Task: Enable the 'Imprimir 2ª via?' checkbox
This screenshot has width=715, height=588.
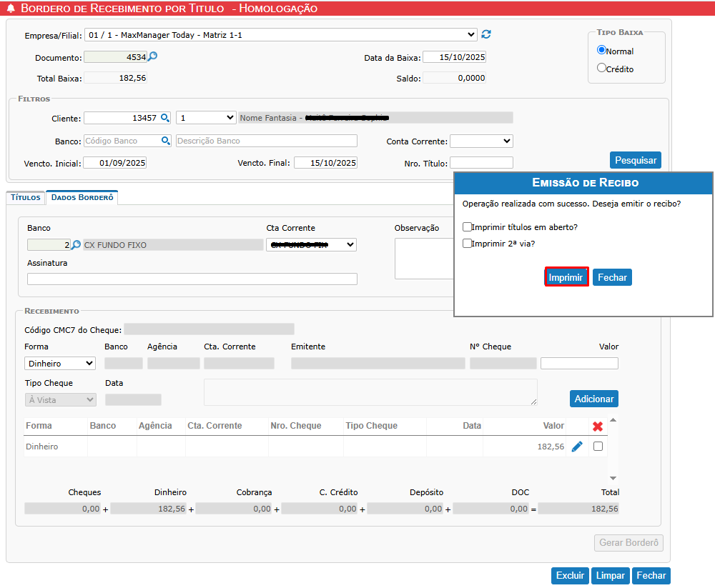Action: click(467, 244)
